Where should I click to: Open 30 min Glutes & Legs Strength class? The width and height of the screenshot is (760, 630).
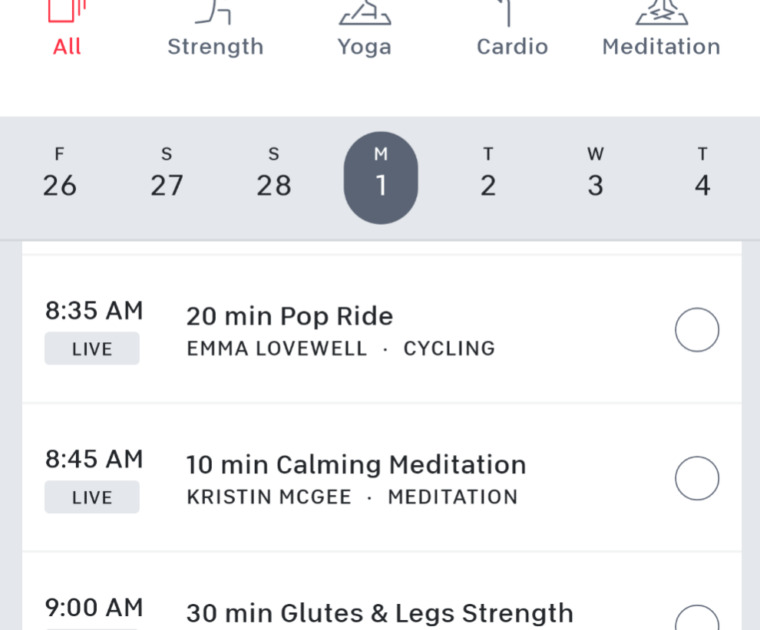pos(380,613)
